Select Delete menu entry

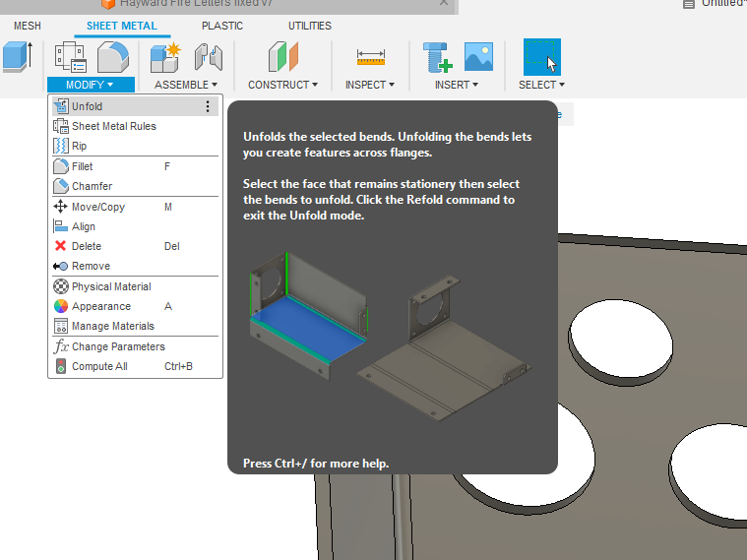[x=135, y=246]
